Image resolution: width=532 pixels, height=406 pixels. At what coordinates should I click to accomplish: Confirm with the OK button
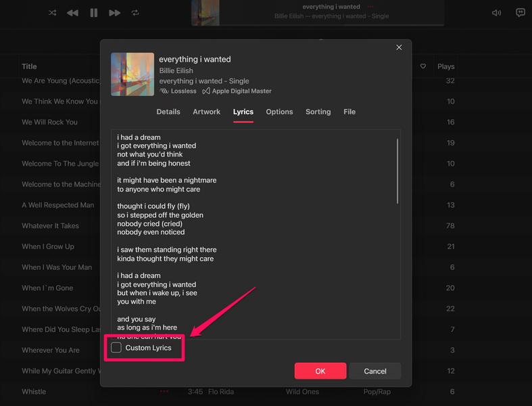pos(320,371)
